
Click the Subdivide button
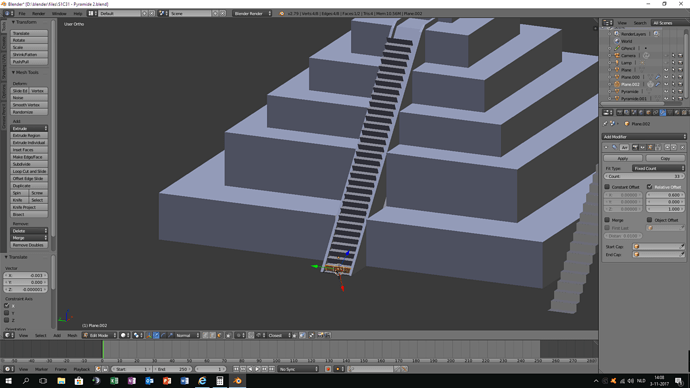coord(29,164)
